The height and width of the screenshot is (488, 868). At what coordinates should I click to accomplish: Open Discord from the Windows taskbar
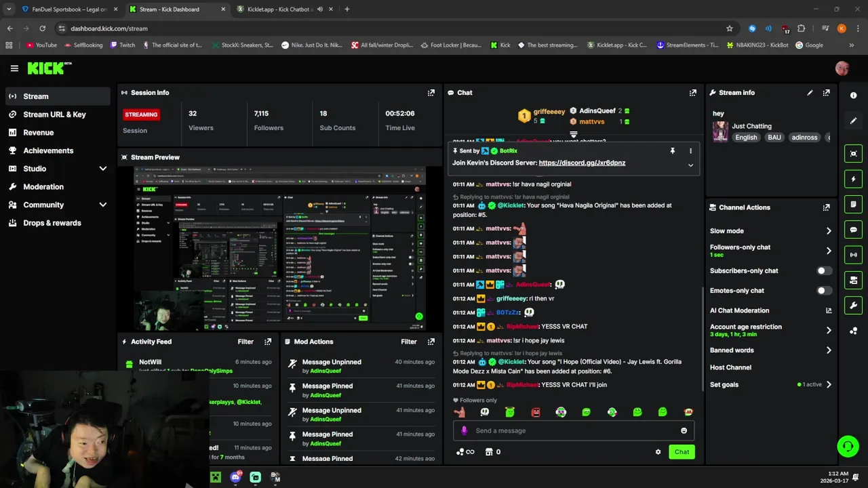235,477
